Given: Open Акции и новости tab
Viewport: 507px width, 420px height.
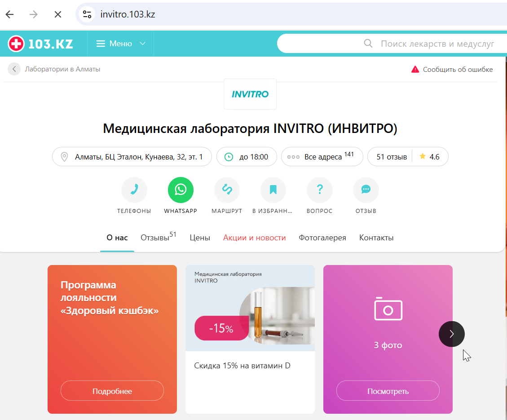Looking at the screenshot, I should (x=255, y=238).
